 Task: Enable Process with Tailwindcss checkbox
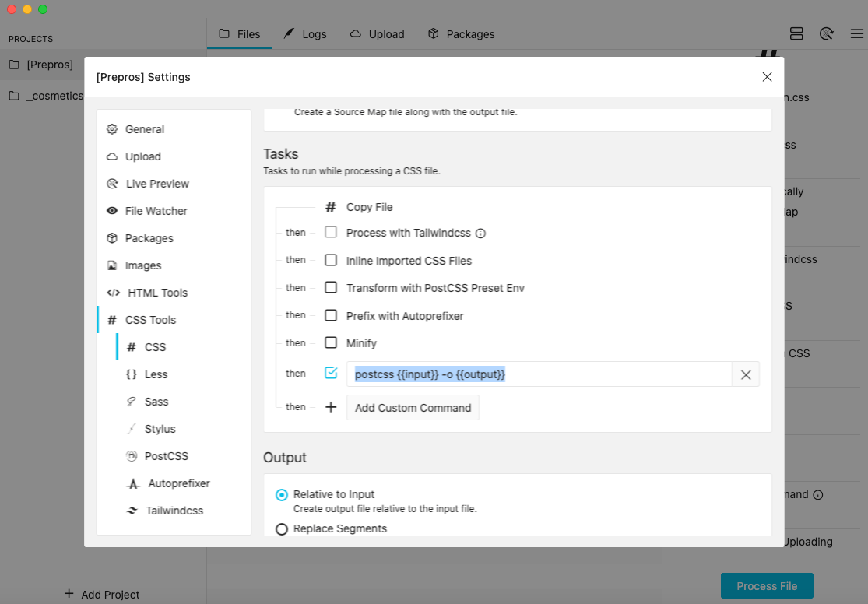point(331,233)
